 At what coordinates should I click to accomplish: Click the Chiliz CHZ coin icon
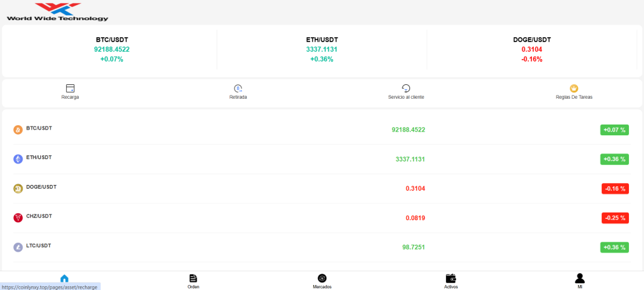coord(18,218)
